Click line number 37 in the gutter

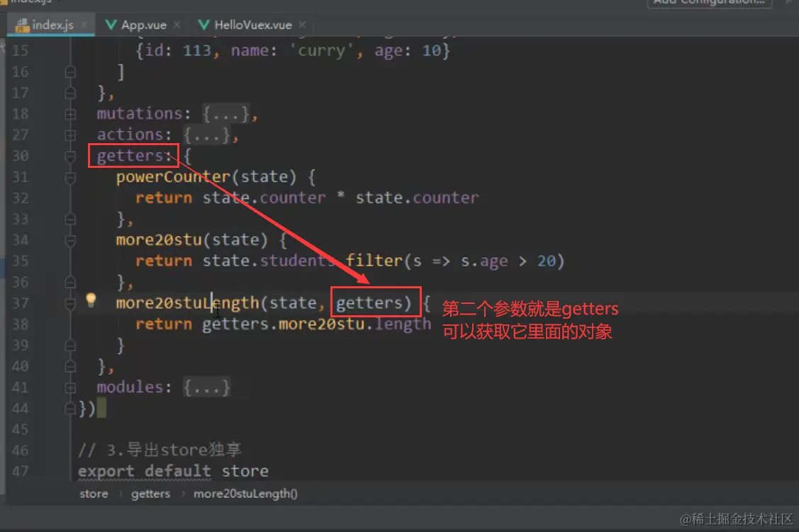[21, 303]
